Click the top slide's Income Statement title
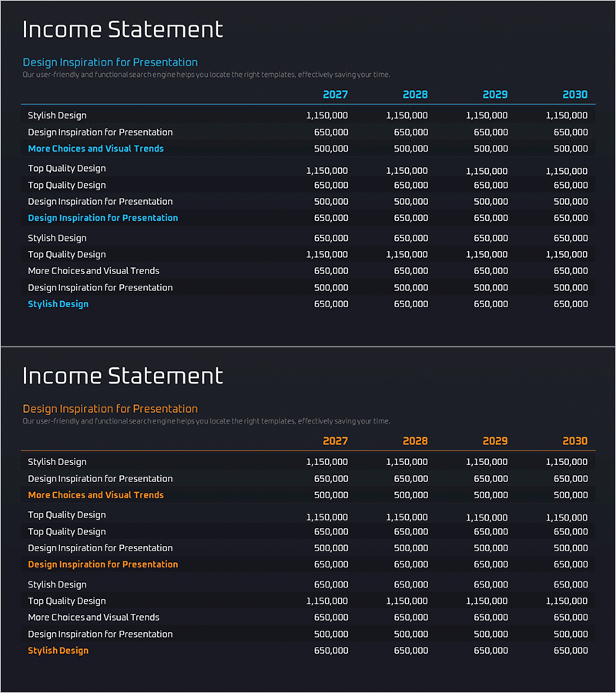This screenshot has height=693, width=616. pos(122,30)
